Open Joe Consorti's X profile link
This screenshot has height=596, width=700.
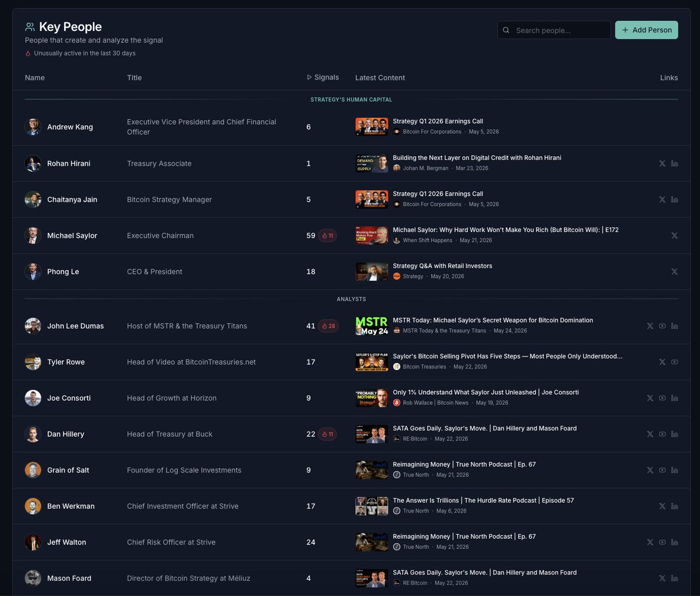click(x=650, y=398)
